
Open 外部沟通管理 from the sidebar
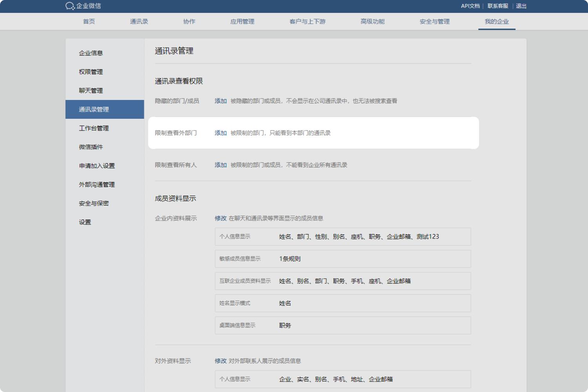[x=97, y=185]
